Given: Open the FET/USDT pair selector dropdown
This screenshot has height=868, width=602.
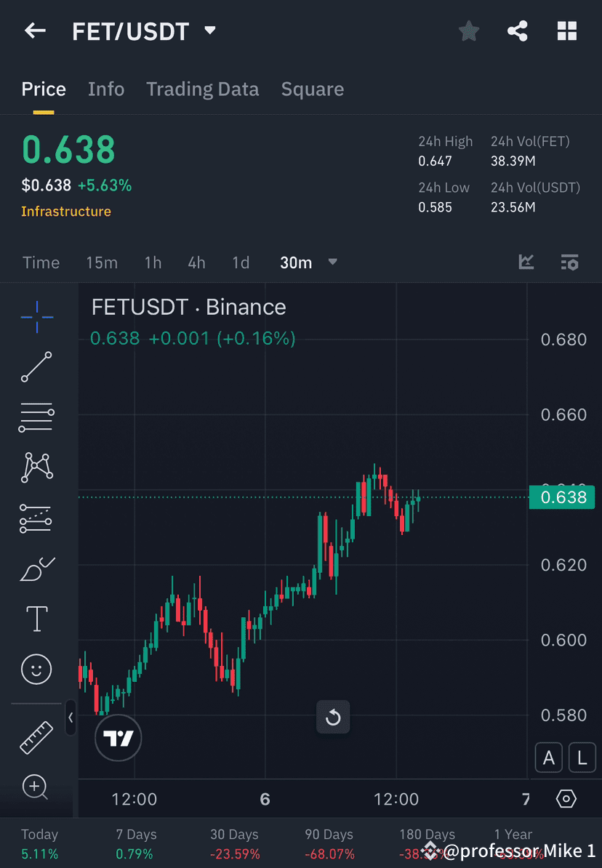Looking at the screenshot, I should [209, 31].
